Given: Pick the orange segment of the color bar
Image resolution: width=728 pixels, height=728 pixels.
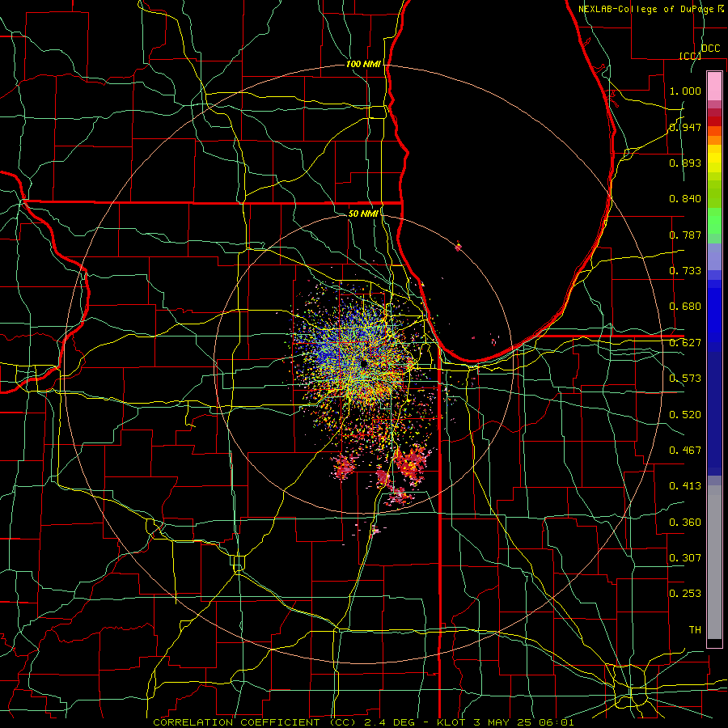Looking at the screenshot, I should [x=714, y=140].
